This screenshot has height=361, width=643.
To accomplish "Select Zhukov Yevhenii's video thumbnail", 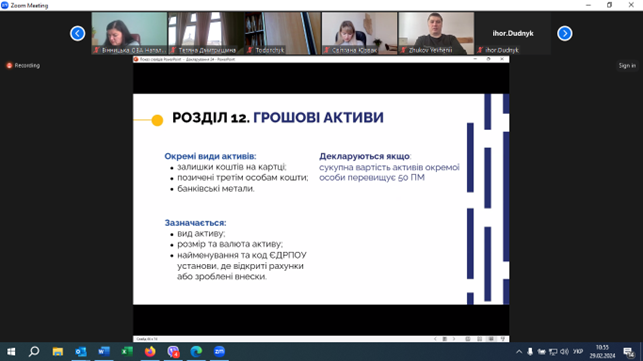I will (436, 33).
